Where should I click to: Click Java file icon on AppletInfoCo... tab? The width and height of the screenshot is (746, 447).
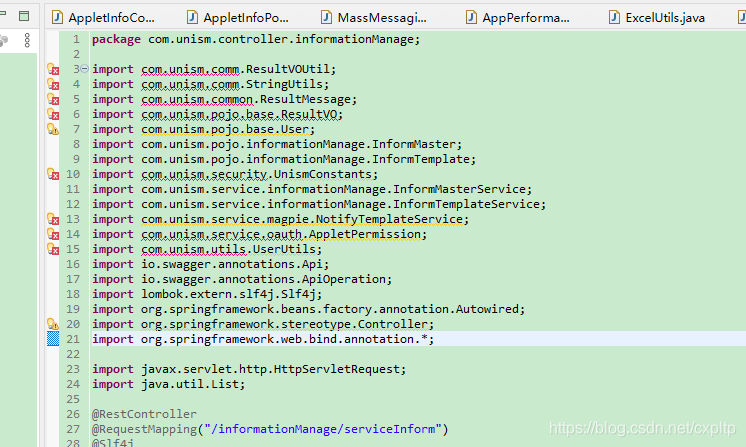[x=57, y=18]
